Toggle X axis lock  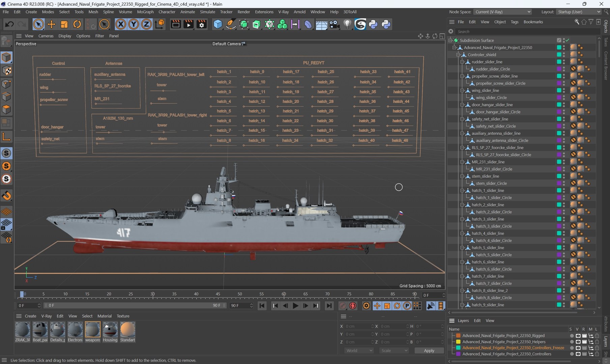tap(121, 24)
